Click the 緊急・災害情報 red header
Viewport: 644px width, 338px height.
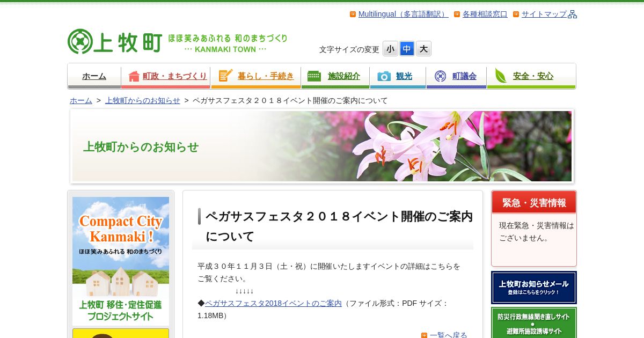[534, 202]
